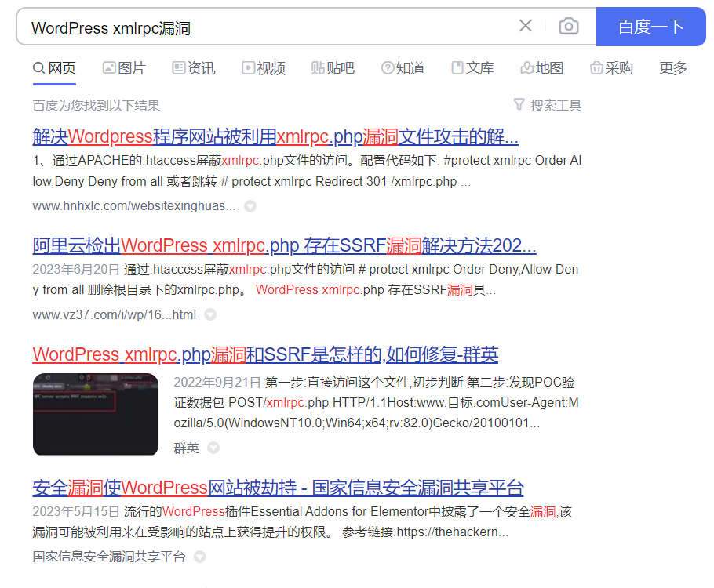
Task: Open result 阿里云检出WordPress xmlrpc.php 存在SSRF漏洞
Action: [284, 245]
